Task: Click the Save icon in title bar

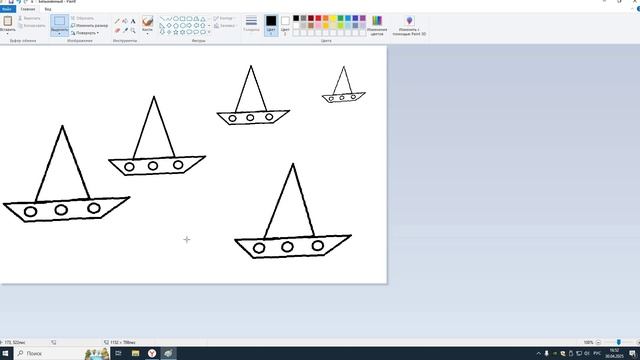Action: [11, 2]
